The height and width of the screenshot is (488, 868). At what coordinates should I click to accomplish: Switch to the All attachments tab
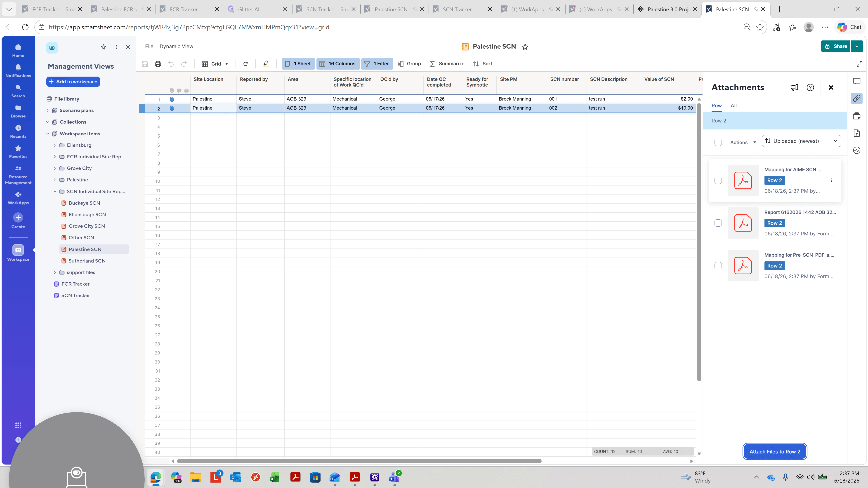coord(734,106)
